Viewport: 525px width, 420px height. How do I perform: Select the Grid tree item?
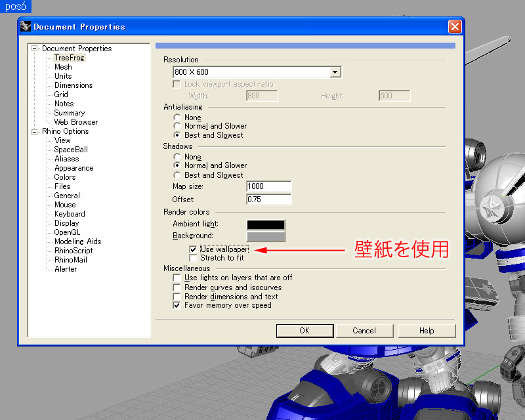(x=61, y=94)
